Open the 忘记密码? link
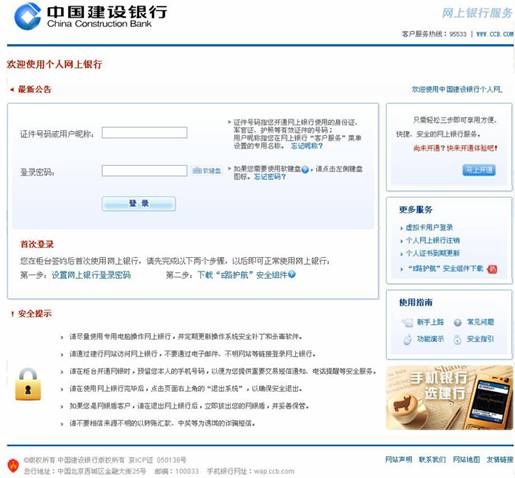Screen dimensions: 515x478 pyautogui.click(x=270, y=177)
